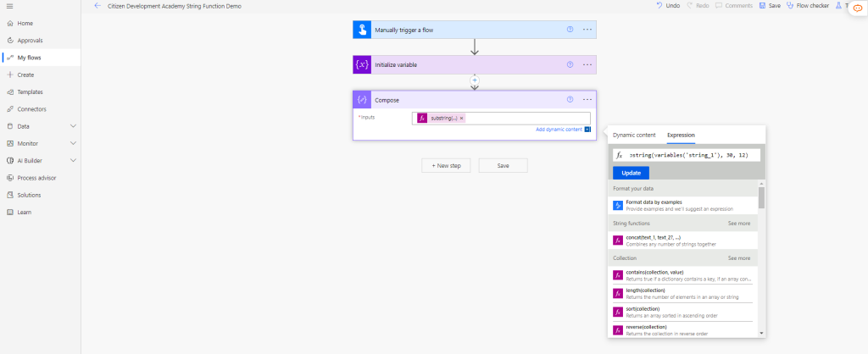Click the expression formula input field
Viewport: 868px width, 354px height.
tap(687, 156)
